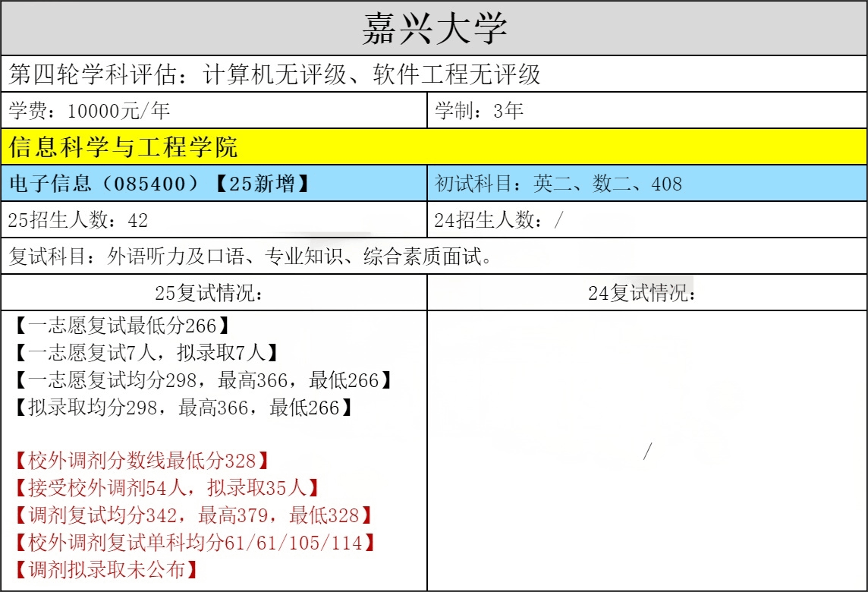The height and width of the screenshot is (592, 868).
Task: Select the 一志愿复试最低分266 line
Action: click(x=121, y=327)
